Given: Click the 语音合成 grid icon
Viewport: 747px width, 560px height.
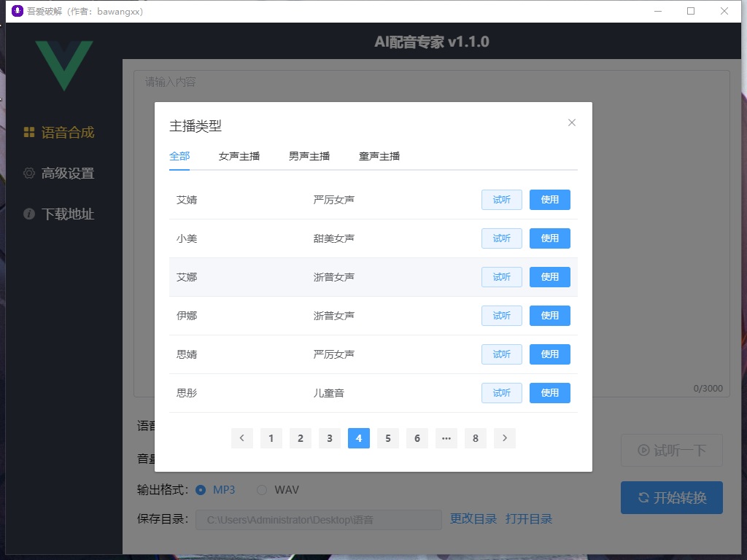Looking at the screenshot, I should pos(29,133).
